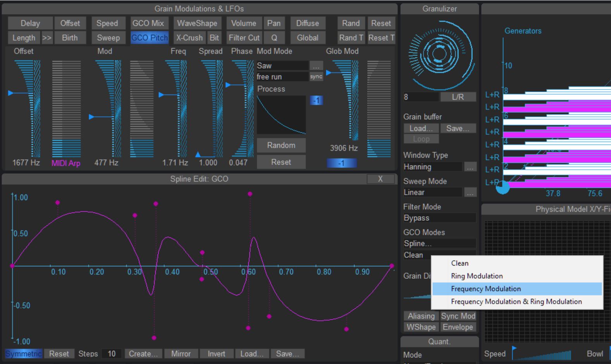Viewport: 611px width, 364px height.
Task: Select Frequency Modulation menu item
Action: point(517,289)
